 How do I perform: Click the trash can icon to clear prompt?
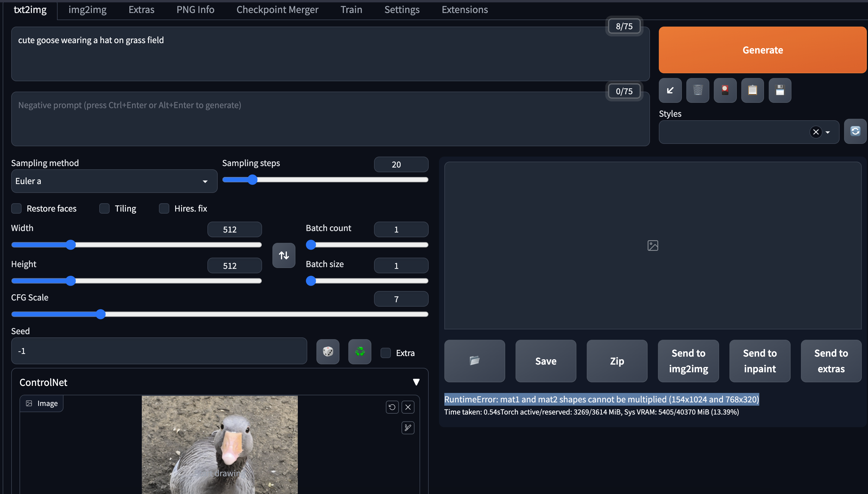coord(698,90)
